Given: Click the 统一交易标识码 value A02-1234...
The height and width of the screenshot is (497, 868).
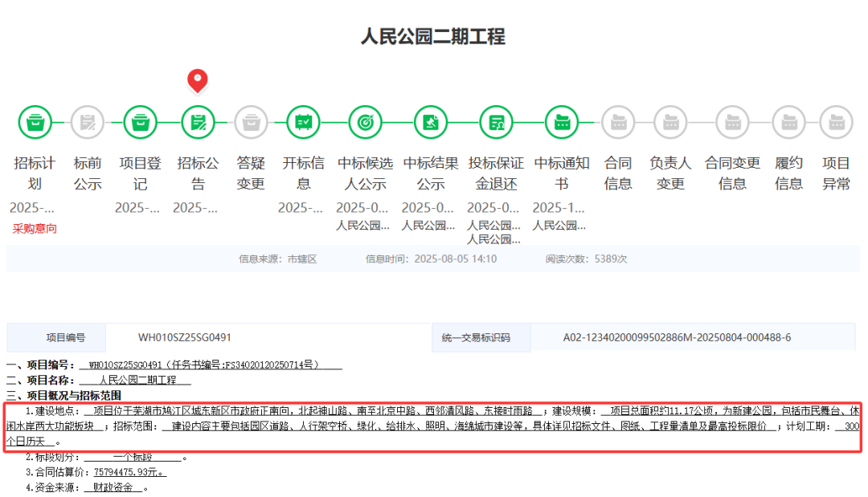Looking at the screenshot, I should pyautogui.click(x=693, y=338).
